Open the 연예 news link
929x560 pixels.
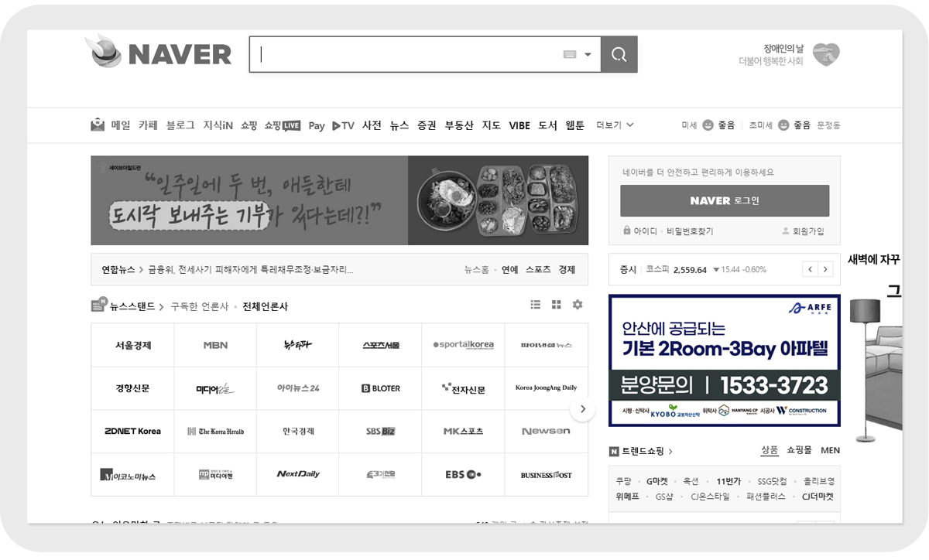509,270
